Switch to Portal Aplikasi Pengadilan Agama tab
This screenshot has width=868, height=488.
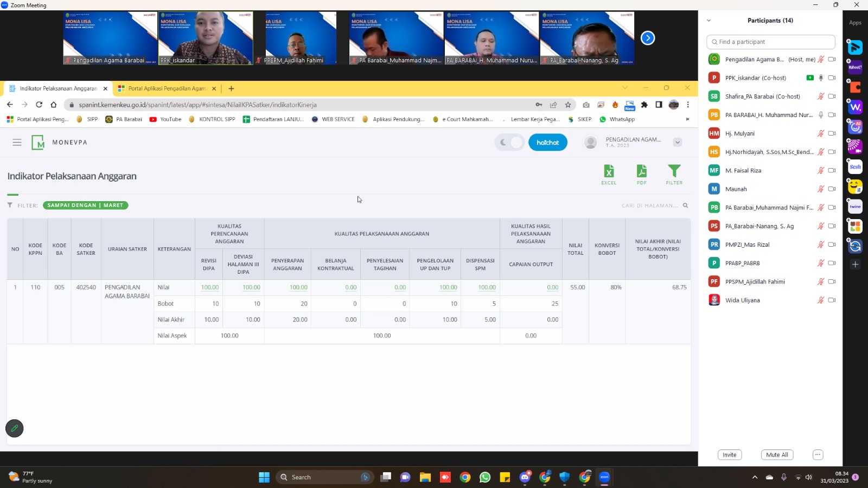click(x=167, y=88)
